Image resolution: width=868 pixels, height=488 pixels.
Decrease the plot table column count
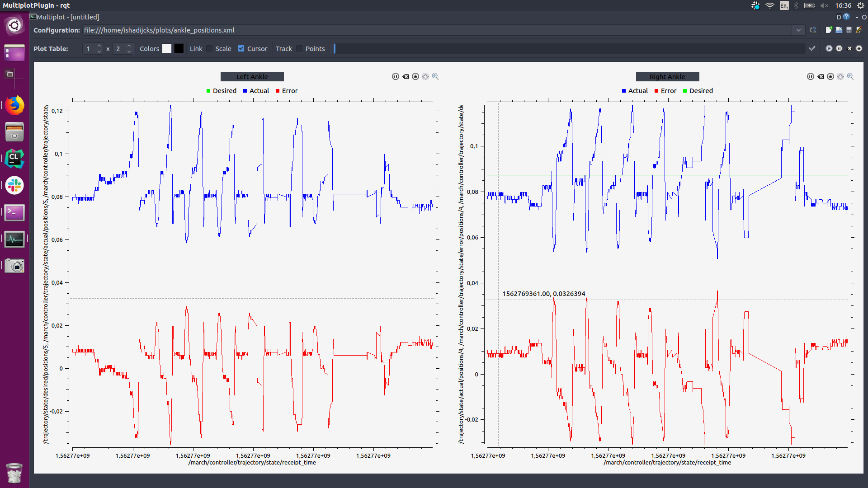[129, 51]
